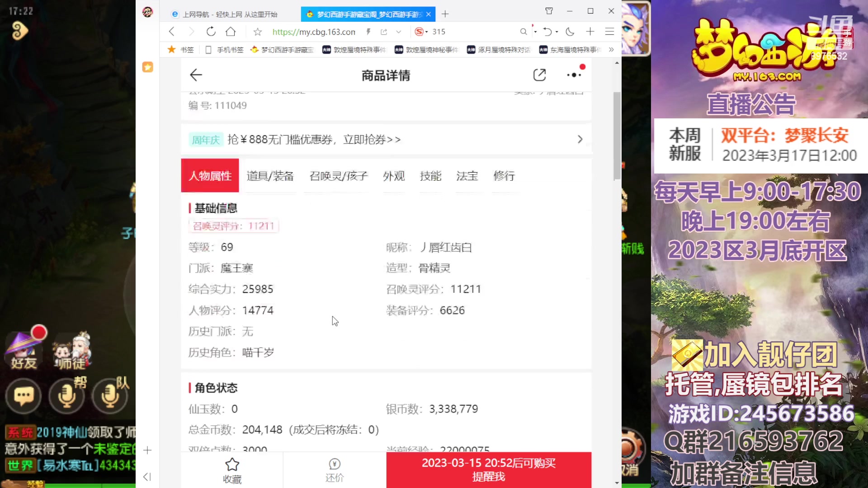Open undo history dropdown arrow
Screen dimensions: 868x488
[557, 32]
